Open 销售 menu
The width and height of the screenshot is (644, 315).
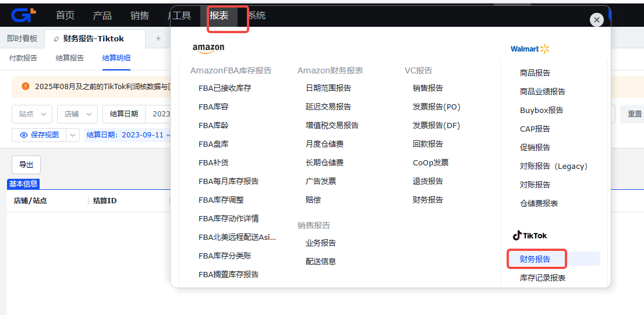pyautogui.click(x=140, y=16)
